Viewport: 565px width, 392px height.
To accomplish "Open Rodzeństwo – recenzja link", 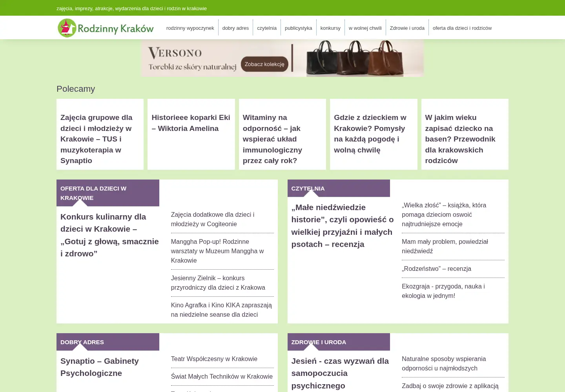I will [436, 269].
